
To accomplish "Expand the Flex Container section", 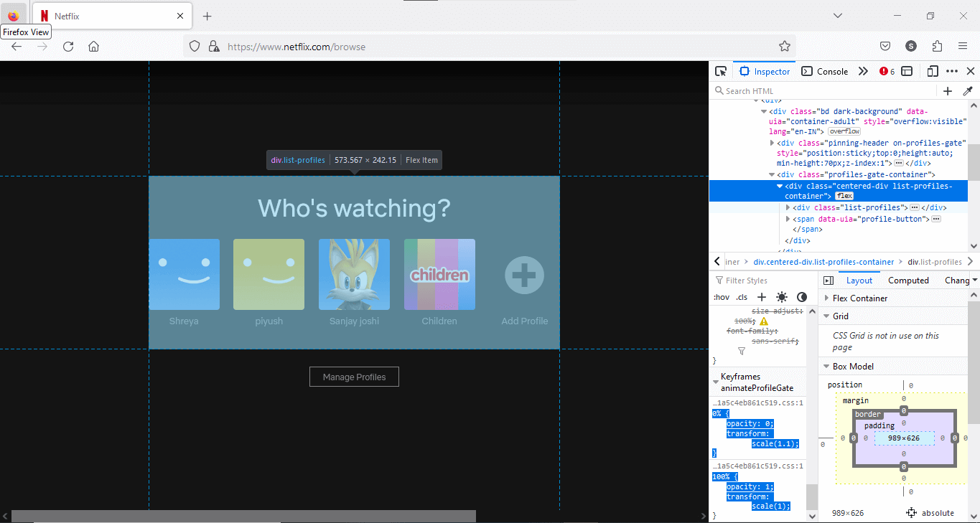I will point(859,298).
